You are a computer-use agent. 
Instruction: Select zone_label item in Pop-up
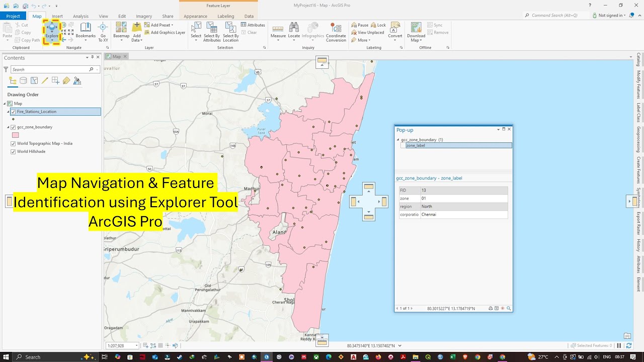[459, 145]
